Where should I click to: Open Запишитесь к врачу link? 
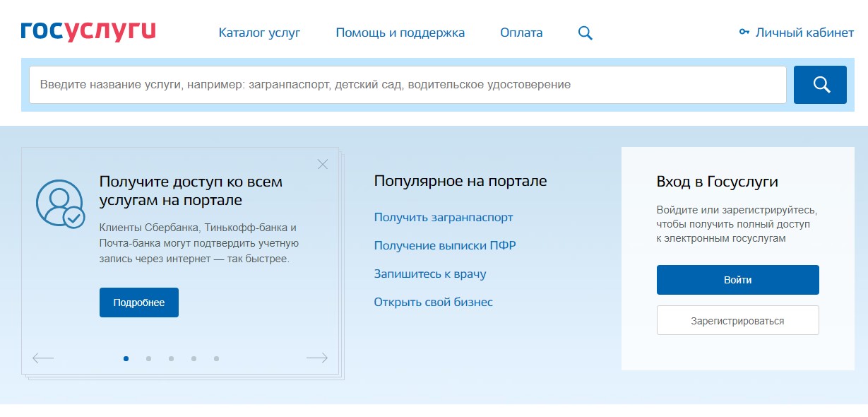point(430,274)
